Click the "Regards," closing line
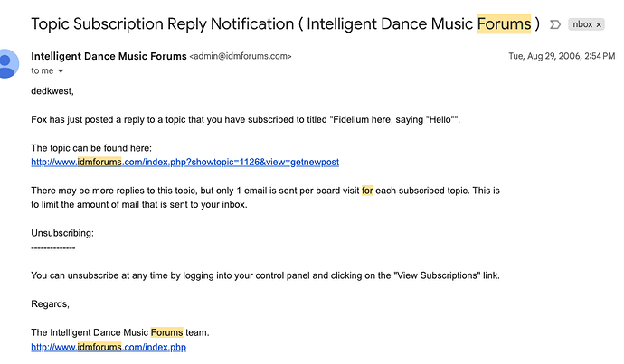Viewport: 624px width, 364px height. point(50,303)
